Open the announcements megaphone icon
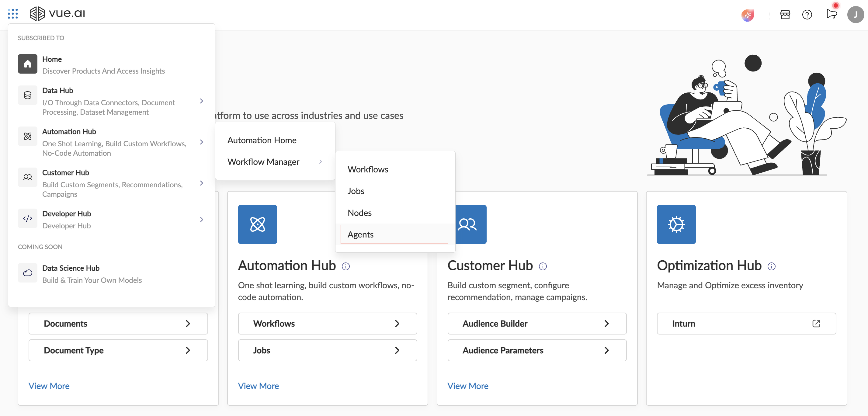Image resolution: width=868 pixels, height=416 pixels. click(x=831, y=14)
